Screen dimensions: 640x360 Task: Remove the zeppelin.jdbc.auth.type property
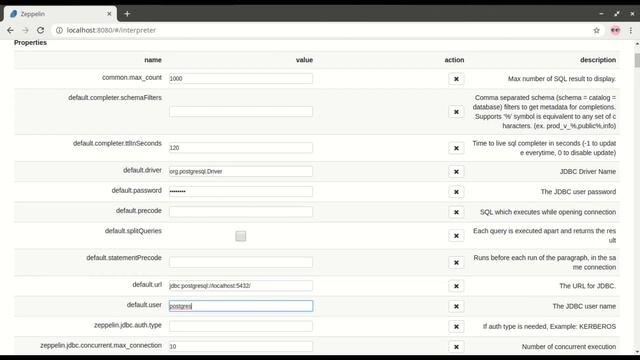point(456,327)
